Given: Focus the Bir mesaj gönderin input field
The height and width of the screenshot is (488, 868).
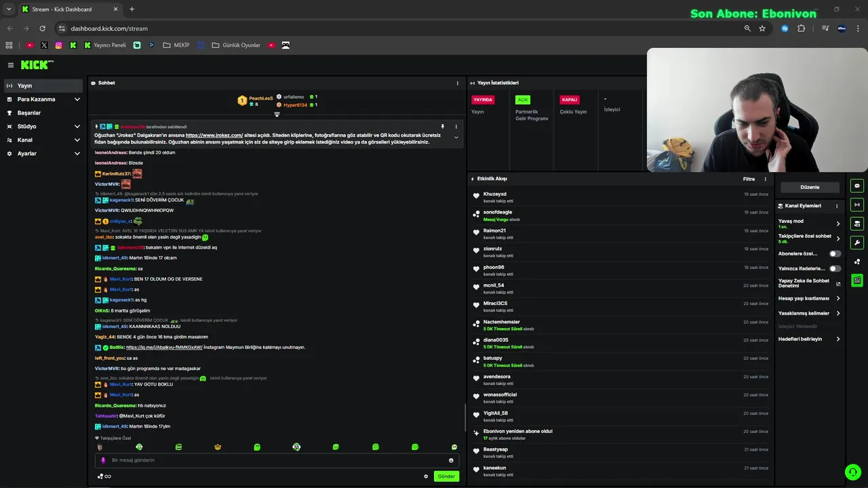Looking at the screenshot, I should (x=277, y=460).
